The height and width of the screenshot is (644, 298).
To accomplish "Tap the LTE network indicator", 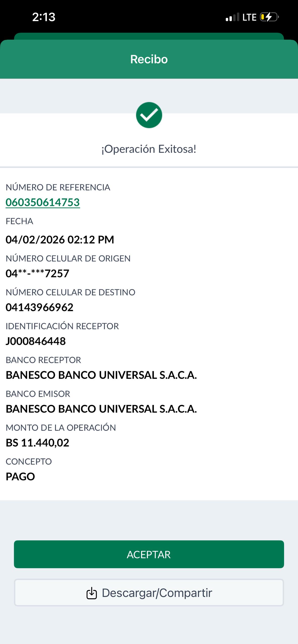I will tap(249, 17).
